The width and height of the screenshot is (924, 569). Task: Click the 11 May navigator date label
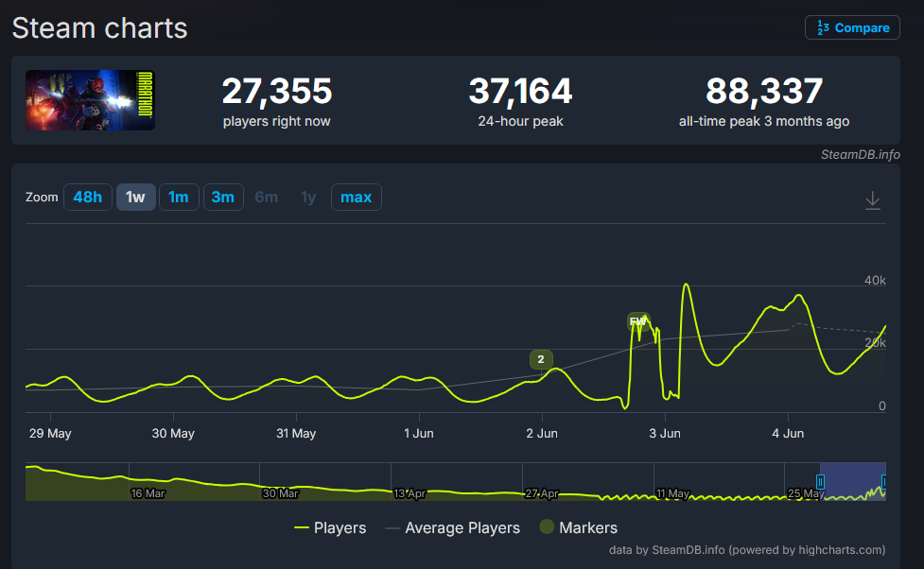[673, 493]
